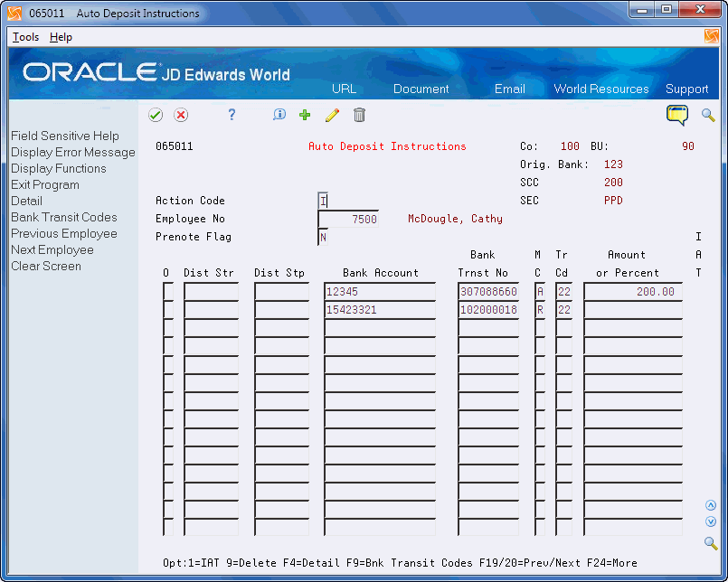The width and height of the screenshot is (728, 582).
Task: Click Bank Trnst No field 307088660
Action: pos(488,292)
